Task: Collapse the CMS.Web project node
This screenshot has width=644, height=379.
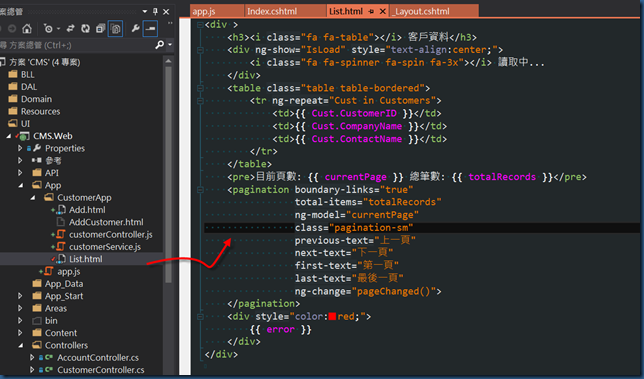Action: 9,136
